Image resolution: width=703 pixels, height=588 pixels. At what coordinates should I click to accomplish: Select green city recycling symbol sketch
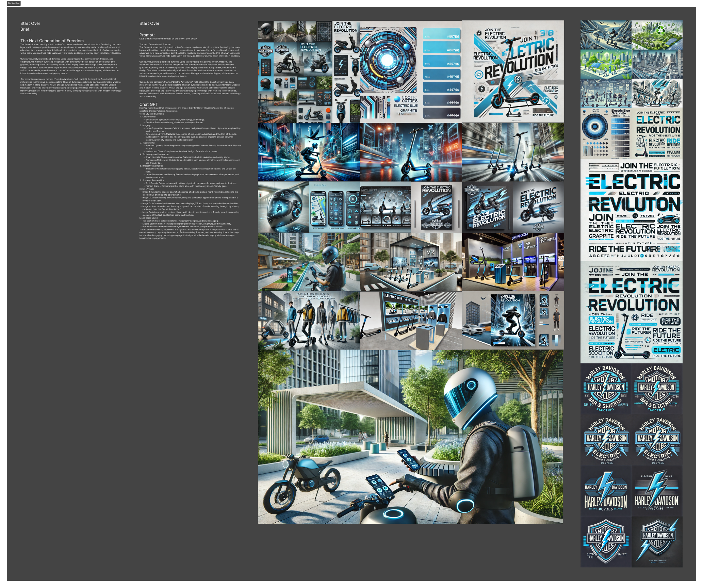(657, 35)
